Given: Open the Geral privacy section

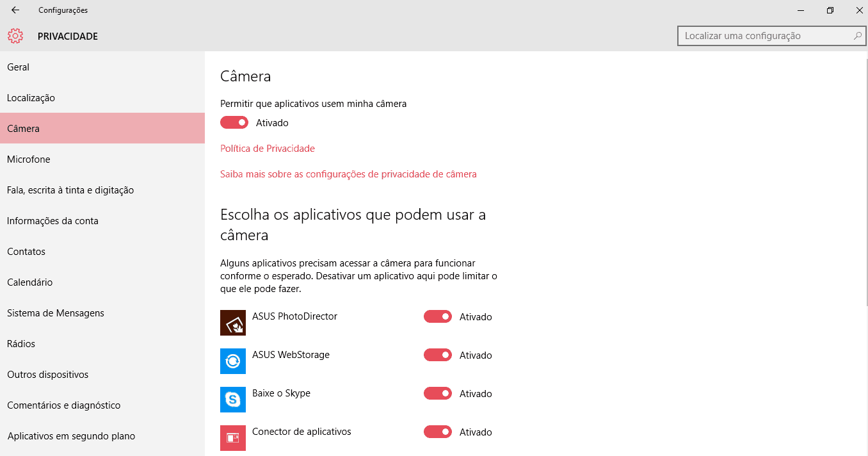Looking at the screenshot, I should (102, 67).
